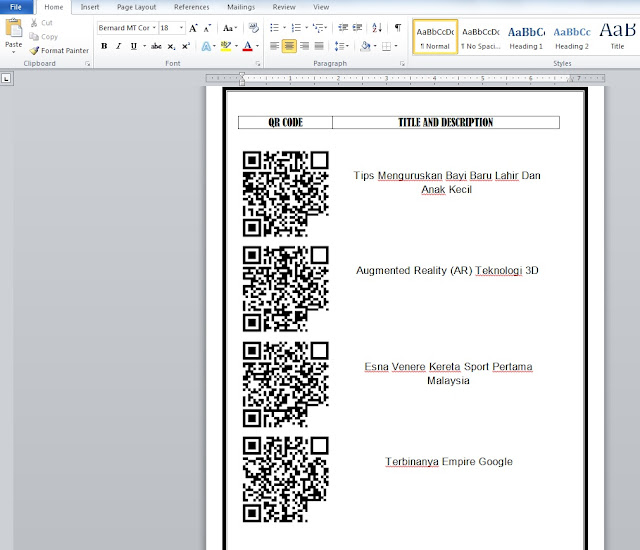This screenshot has width=640, height=550.
Task: Switch to the Insert tab
Action: coord(90,7)
